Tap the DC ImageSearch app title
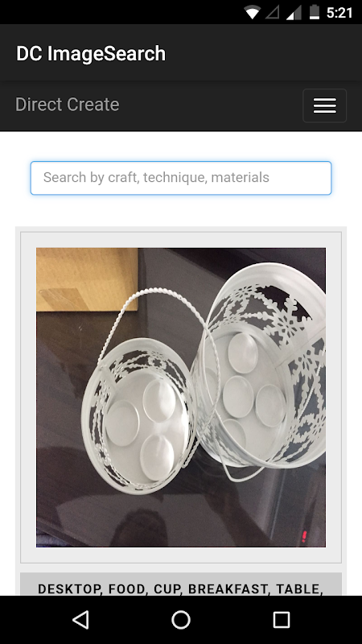The width and height of the screenshot is (362, 644). pos(91,53)
